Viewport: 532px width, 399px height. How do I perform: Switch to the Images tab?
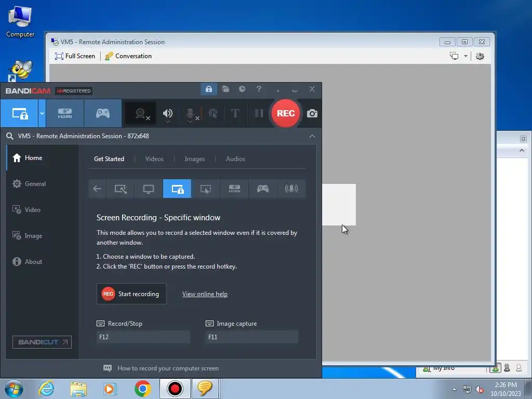click(x=194, y=159)
